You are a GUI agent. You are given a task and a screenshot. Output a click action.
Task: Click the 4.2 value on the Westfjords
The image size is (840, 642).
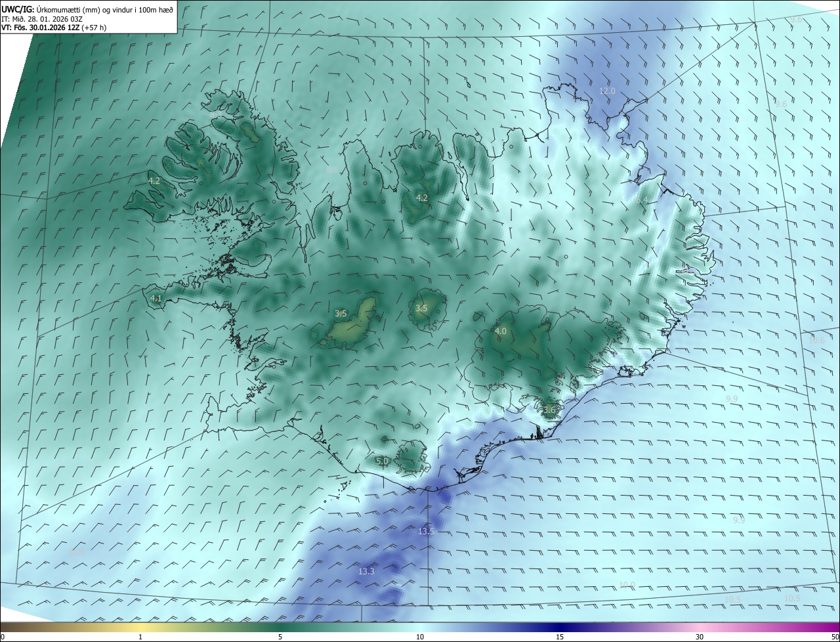point(155,180)
